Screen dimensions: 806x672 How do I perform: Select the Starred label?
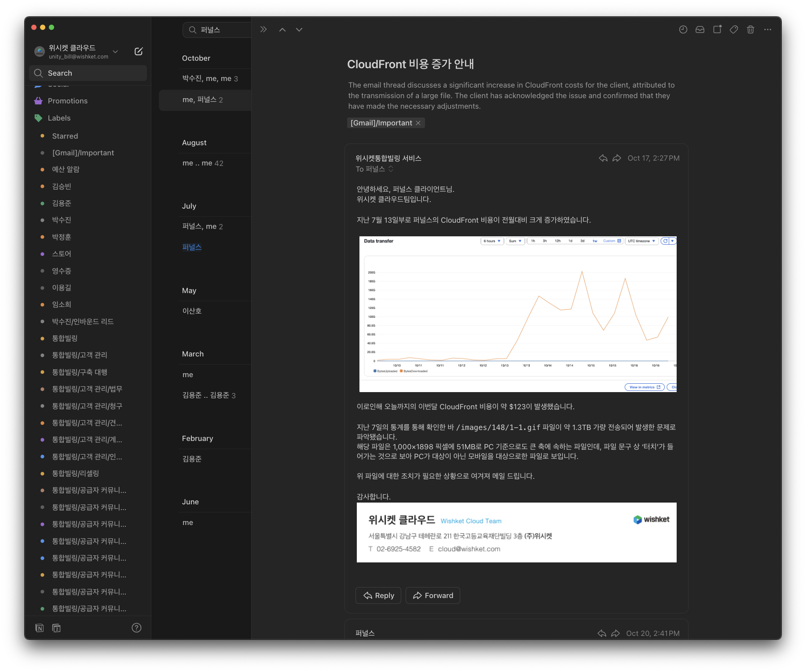(x=65, y=136)
